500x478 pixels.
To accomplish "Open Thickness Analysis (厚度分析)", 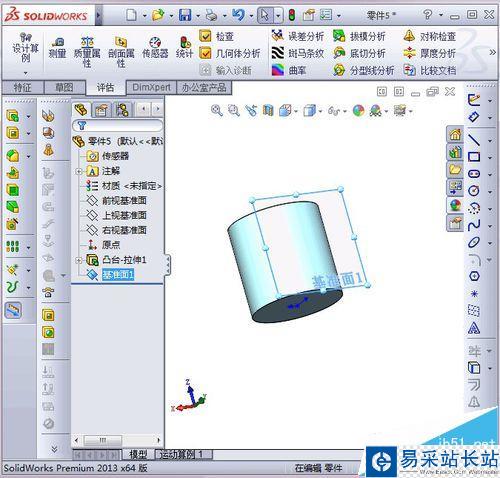I will [429, 53].
